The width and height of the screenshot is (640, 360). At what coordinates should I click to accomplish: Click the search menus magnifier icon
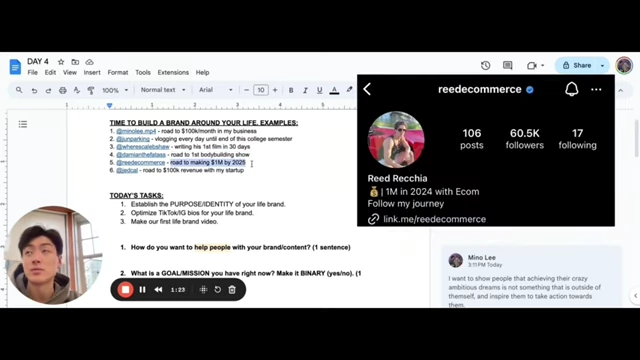[x=19, y=90]
